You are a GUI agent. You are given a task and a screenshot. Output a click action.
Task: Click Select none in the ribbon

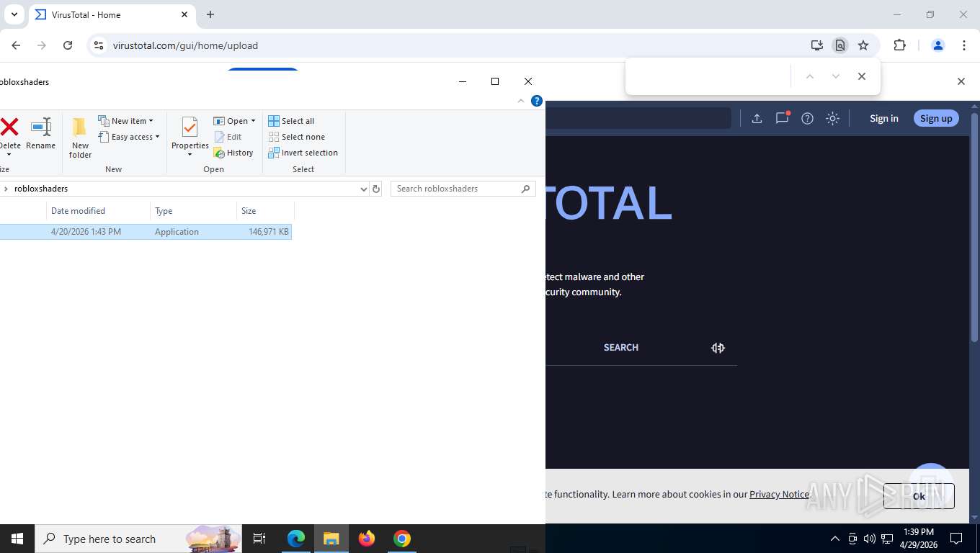296,137
